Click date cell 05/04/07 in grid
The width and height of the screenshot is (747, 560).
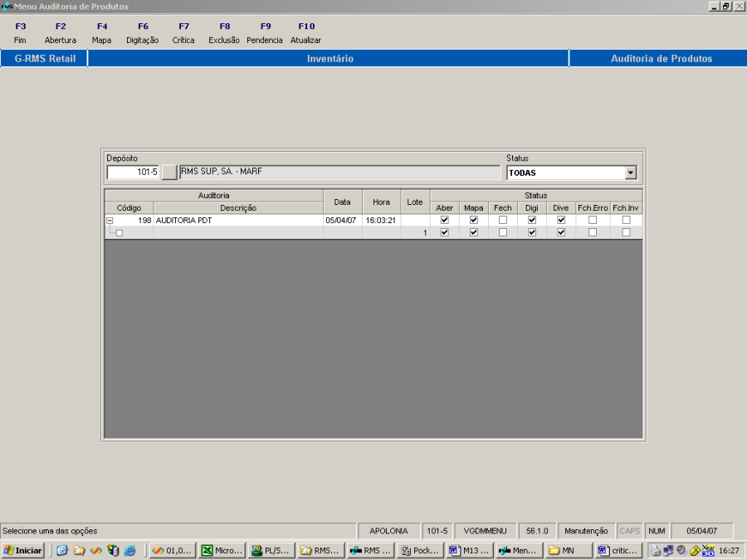click(x=341, y=221)
